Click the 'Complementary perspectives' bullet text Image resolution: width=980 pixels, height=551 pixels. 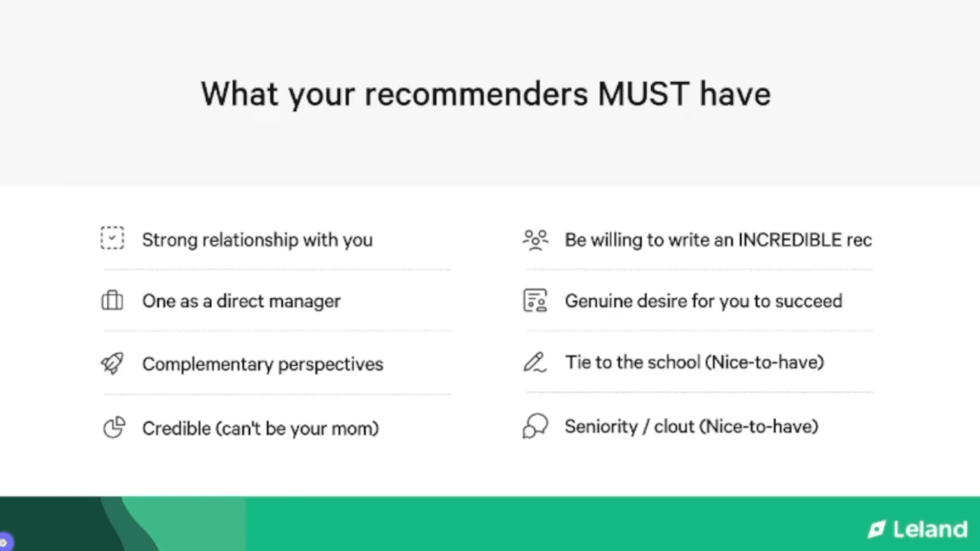pos(263,364)
